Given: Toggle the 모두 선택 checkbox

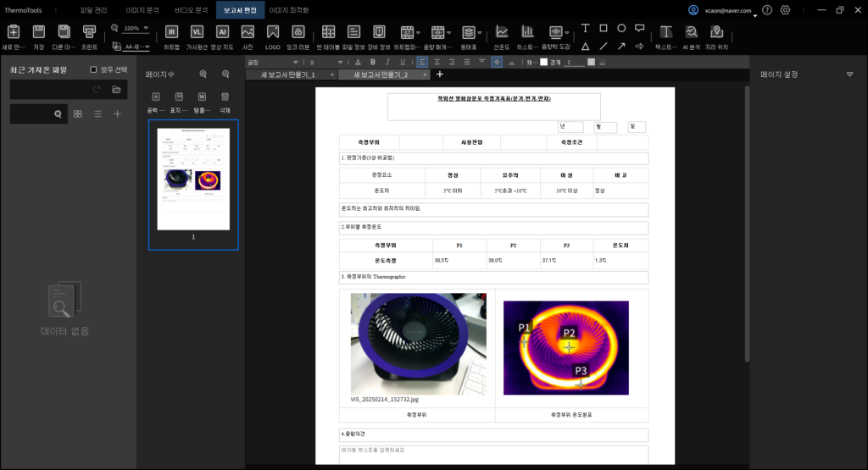Looking at the screenshot, I should pos(94,69).
